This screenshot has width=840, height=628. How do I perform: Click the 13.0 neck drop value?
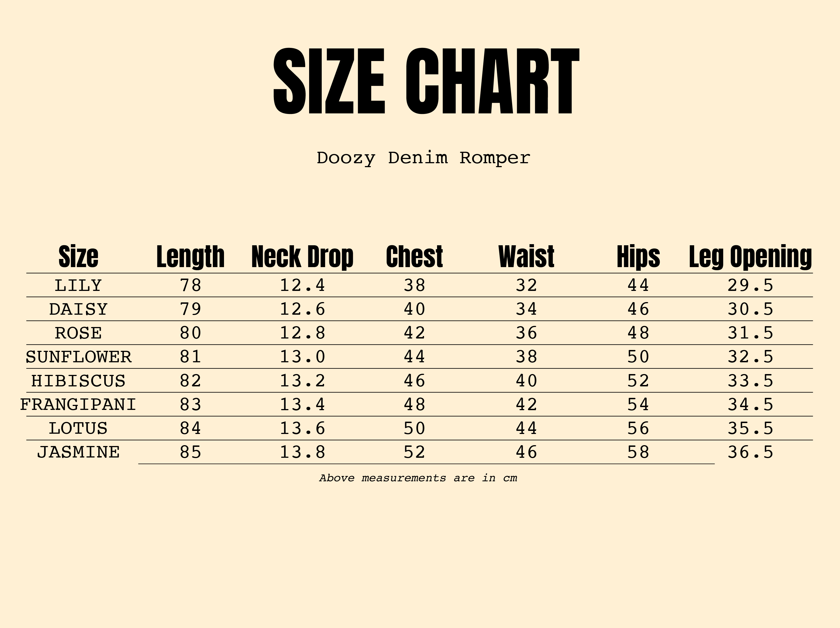302,357
